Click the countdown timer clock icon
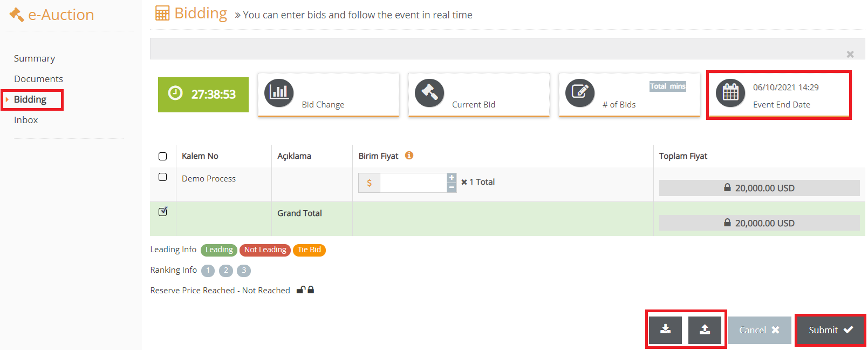 [175, 93]
